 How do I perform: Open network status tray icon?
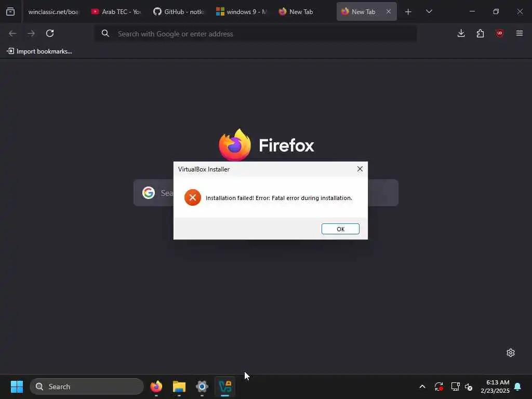point(455,387)
